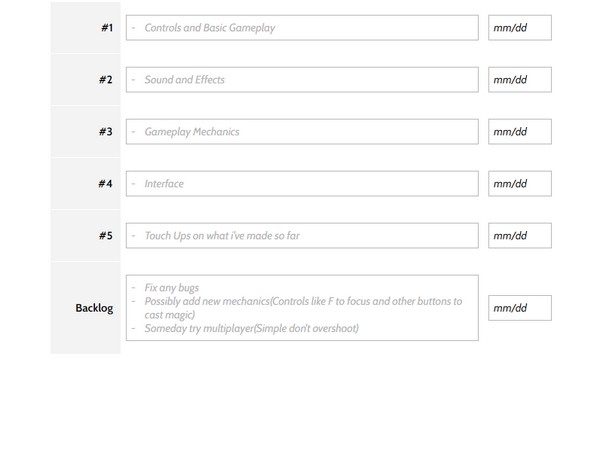The image size is (600, 450).
Task: Click the Backlog row's mm/dd date field
Action: tap(519, 308)
